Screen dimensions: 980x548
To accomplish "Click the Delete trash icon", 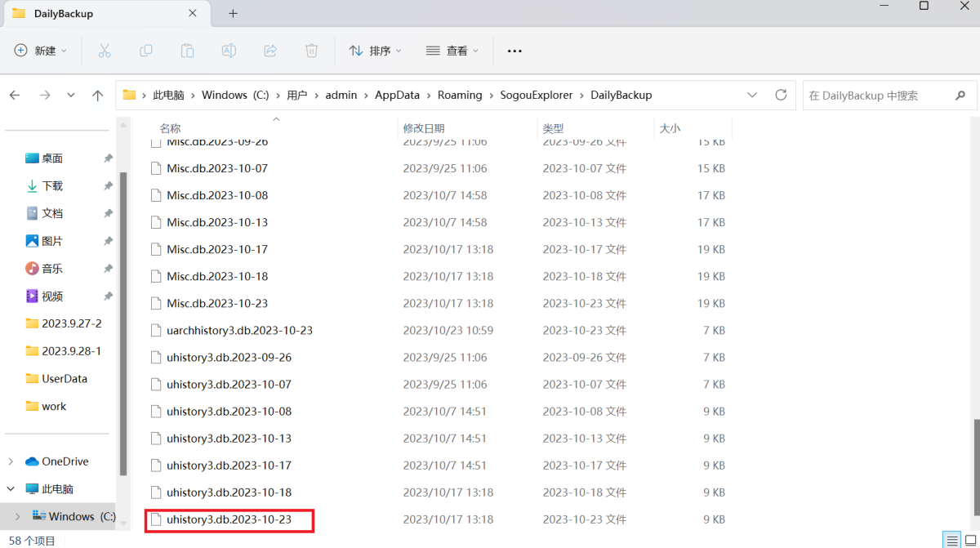I will (x=311, y=51).
